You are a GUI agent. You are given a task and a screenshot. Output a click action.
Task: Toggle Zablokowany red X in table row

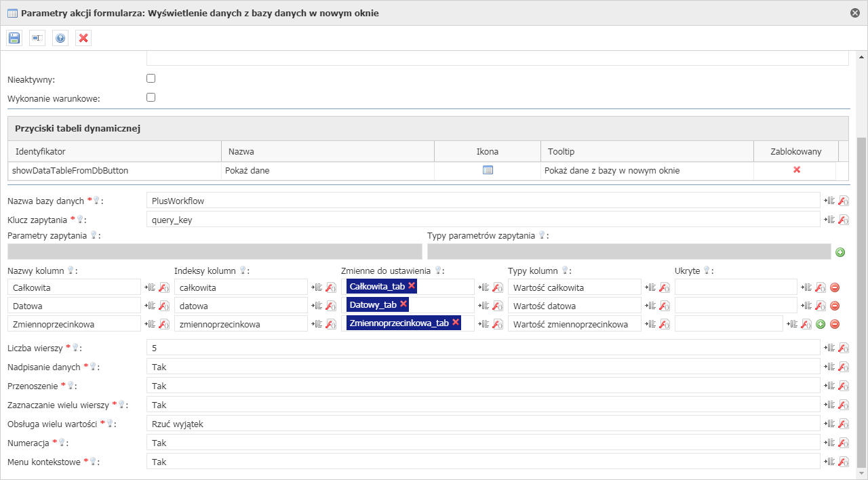click(x=797, y=170)
